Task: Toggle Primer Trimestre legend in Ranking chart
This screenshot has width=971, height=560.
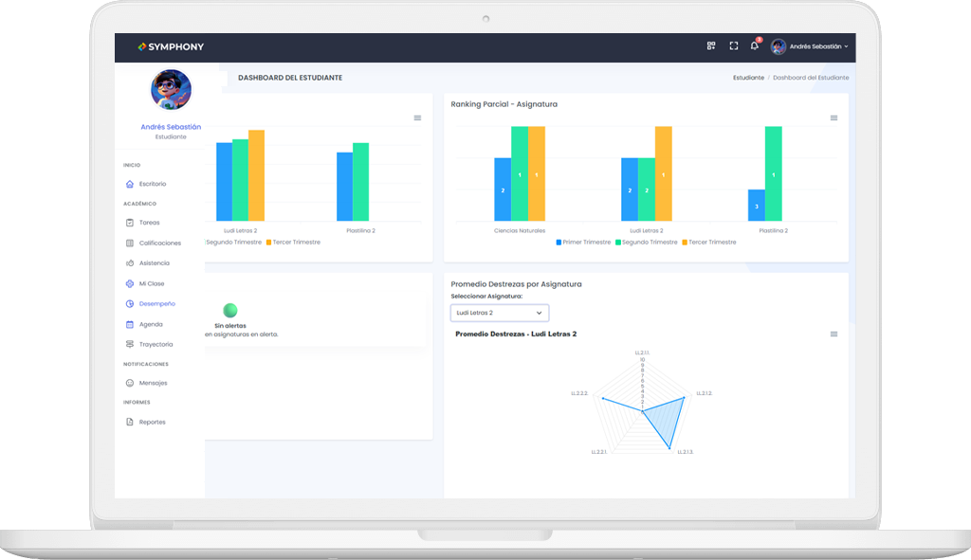Action: pos(583,243)
